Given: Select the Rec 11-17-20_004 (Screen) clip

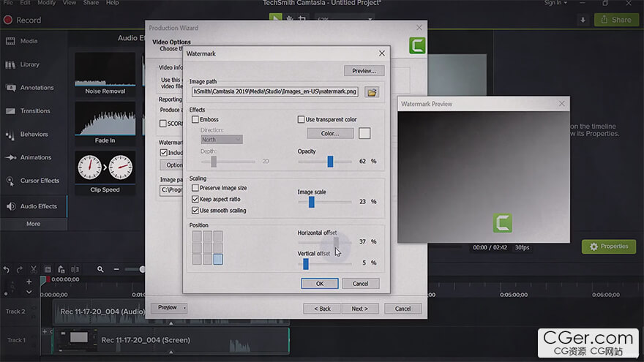Looking at the screenshot, I should [171, 340].
